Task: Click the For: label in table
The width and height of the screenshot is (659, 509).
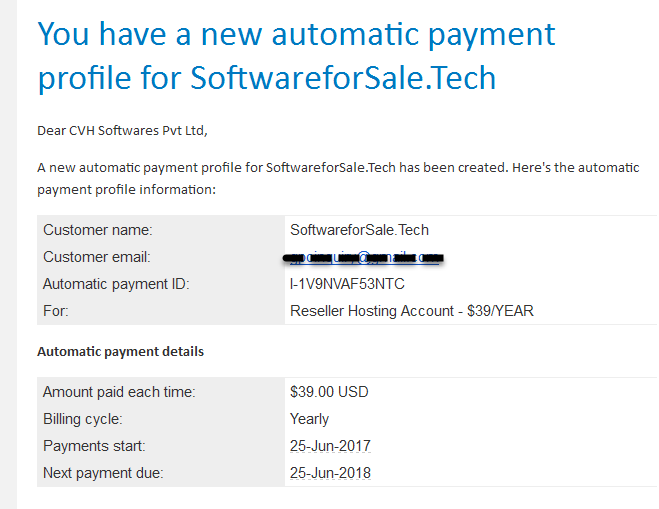Action: pyautogui.click(x=55, y=311)
